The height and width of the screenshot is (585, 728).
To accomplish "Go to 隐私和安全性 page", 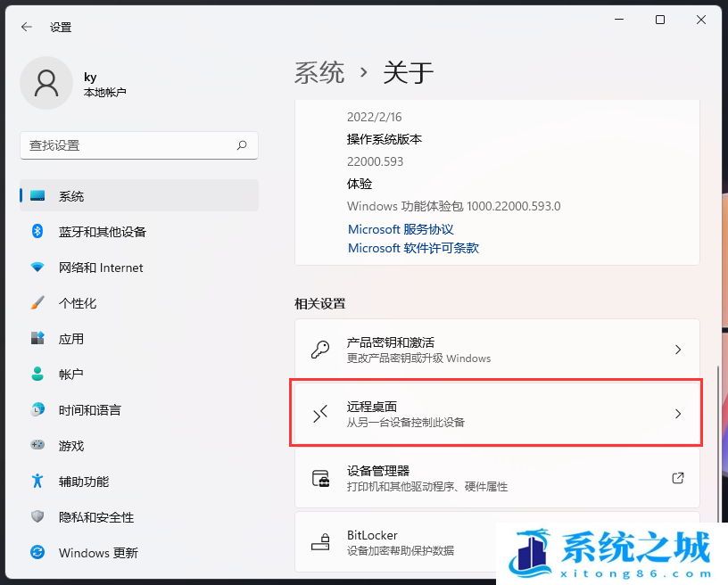I will coord(139,517).
